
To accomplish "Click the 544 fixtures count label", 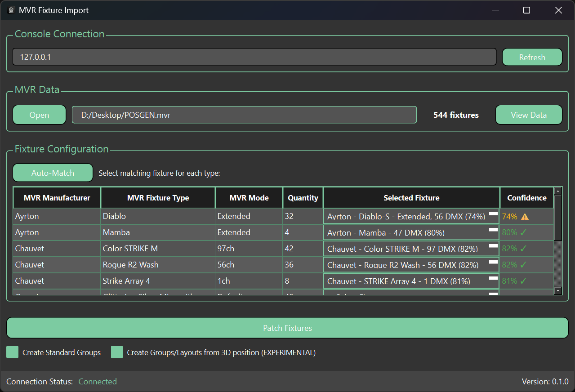I will tap(456, 115).
